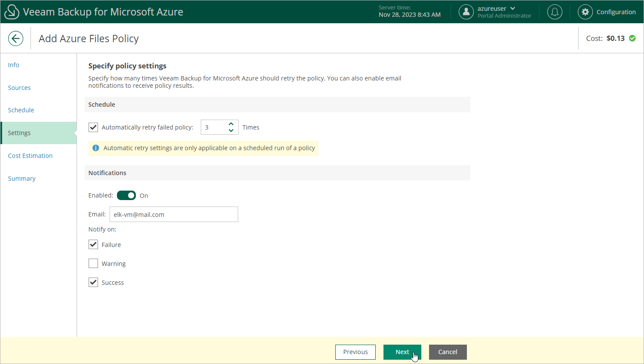Screen dimensions: 644x364
Task: Click the Previous button
Action: (356, 352)
